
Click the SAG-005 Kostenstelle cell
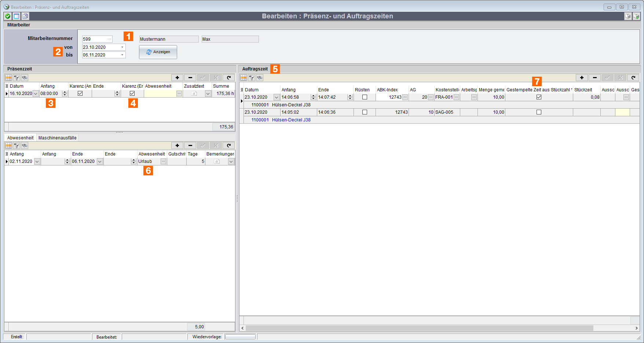point(447,112)
